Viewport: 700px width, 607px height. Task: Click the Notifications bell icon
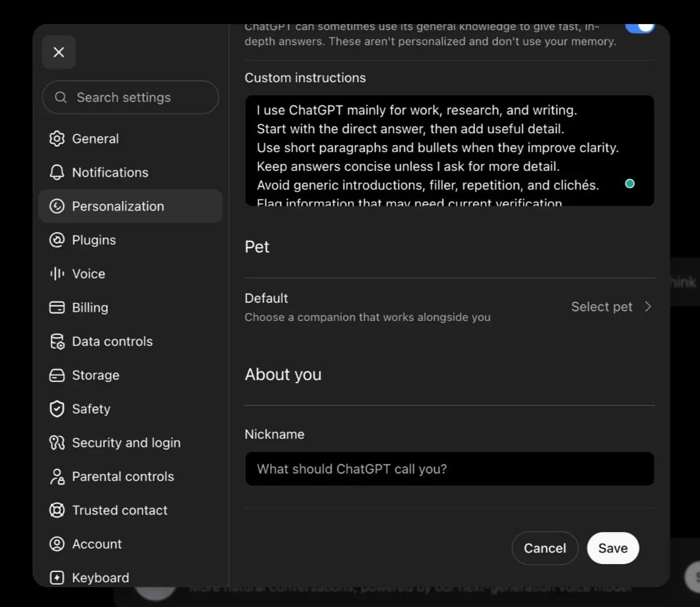pos(57,173)
